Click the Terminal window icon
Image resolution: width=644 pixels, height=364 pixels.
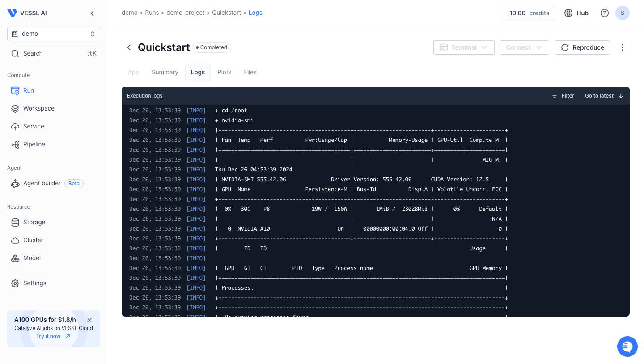coord(444,47)
